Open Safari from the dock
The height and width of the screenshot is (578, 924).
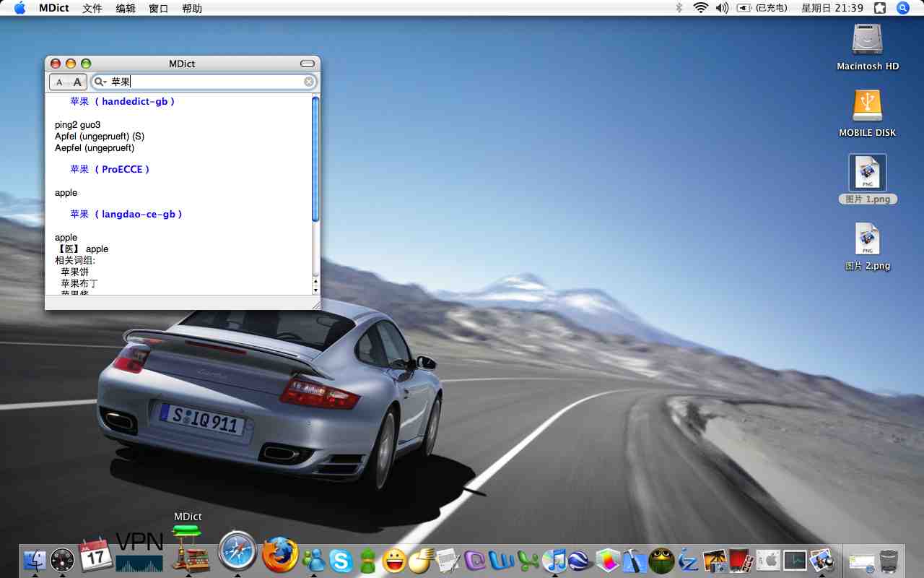coord(237,553)
